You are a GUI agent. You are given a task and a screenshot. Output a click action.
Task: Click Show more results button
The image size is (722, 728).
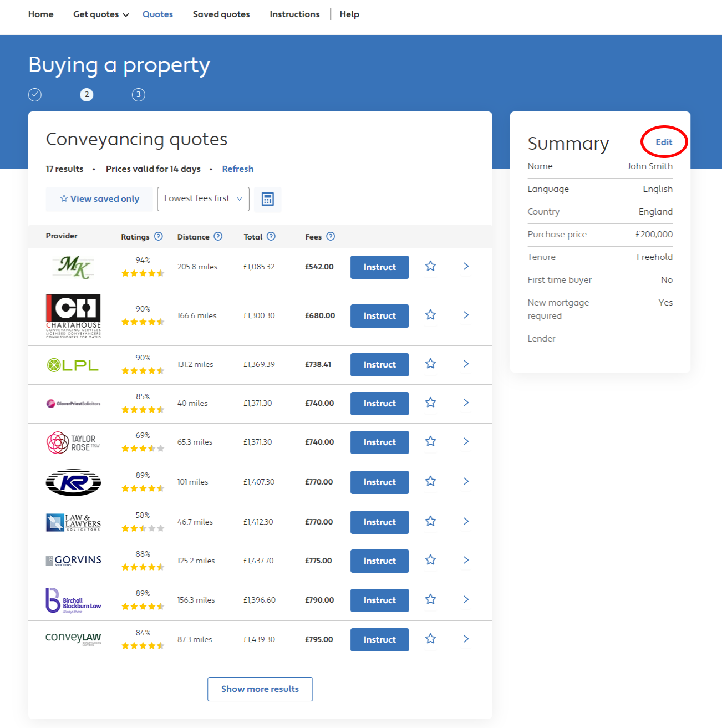260,689
